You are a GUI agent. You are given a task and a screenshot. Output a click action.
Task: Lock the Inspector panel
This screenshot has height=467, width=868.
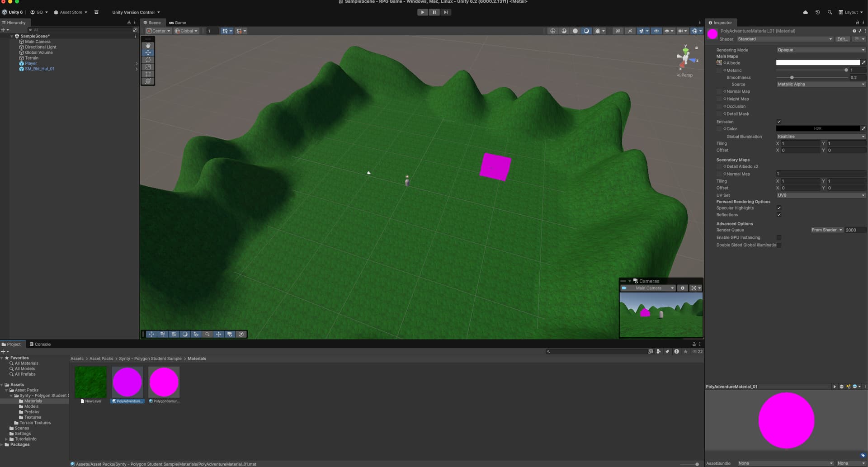pyautogui.click(x=857, y=23)
